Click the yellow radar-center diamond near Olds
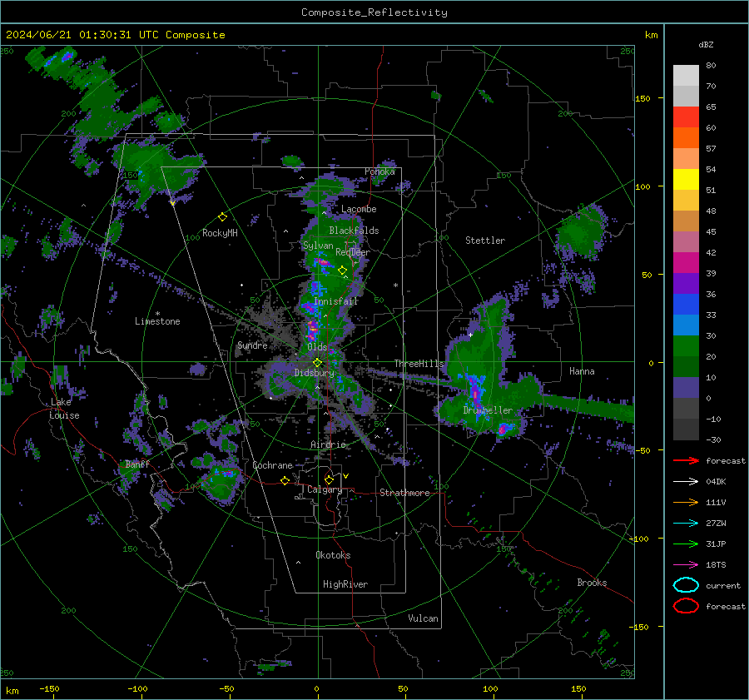 317,363
